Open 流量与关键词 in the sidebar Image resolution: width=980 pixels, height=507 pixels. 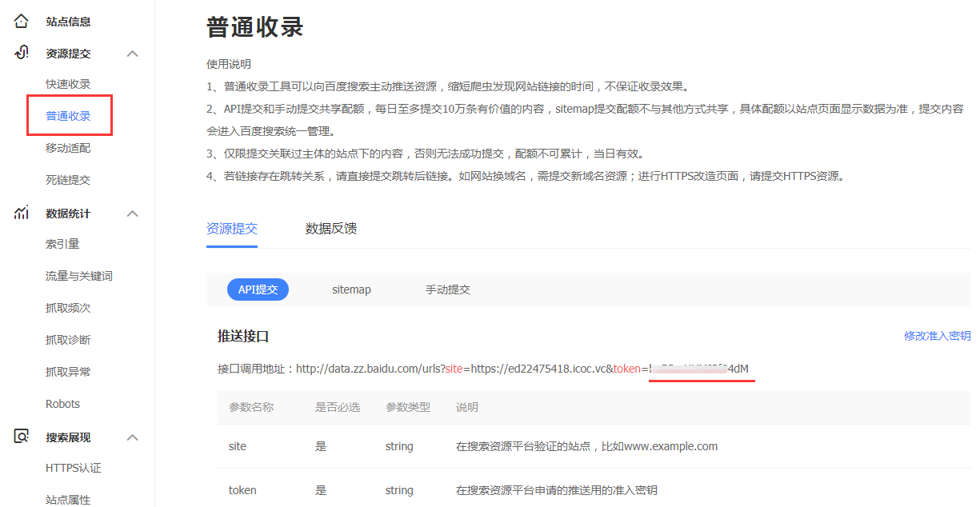(x=79, y=276)
